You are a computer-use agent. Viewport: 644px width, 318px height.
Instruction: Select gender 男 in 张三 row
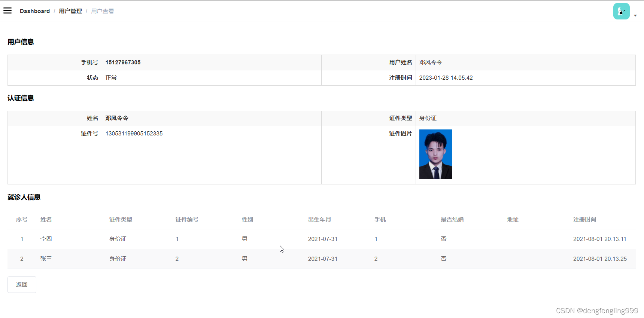[x=244, y=259]
